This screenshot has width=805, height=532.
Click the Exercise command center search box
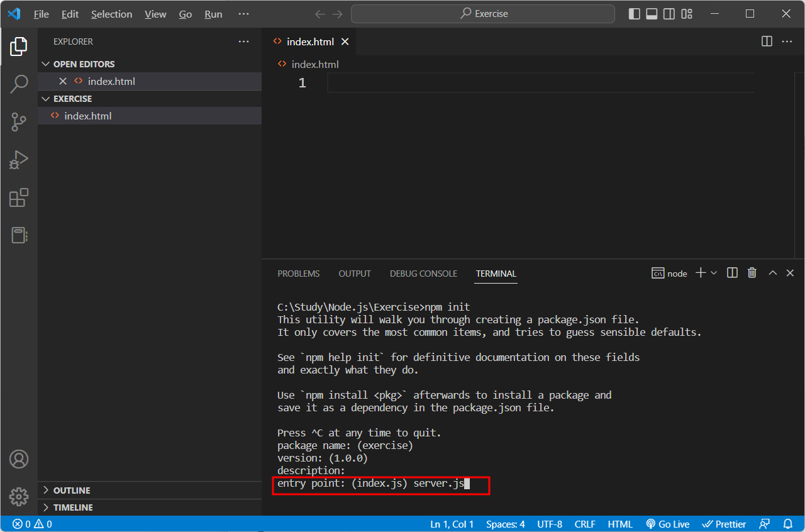point(483,14)
